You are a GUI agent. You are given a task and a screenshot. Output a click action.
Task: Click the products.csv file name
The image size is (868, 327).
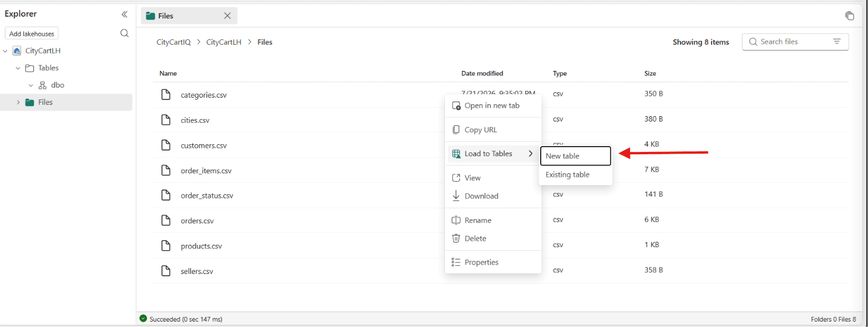[201, 246]
